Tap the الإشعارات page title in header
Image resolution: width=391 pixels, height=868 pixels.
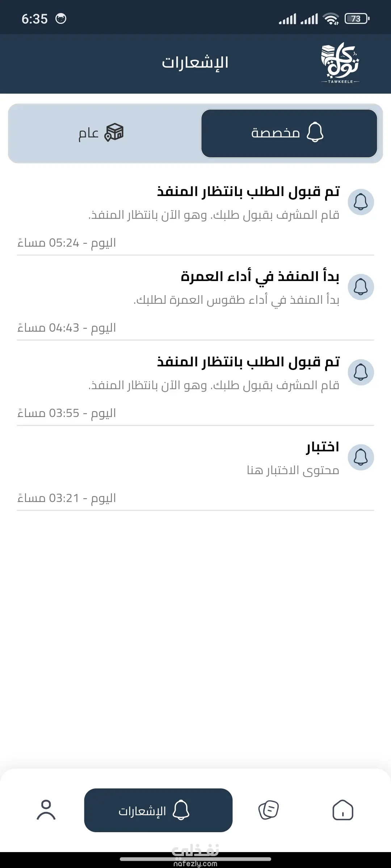pos(195,63)
